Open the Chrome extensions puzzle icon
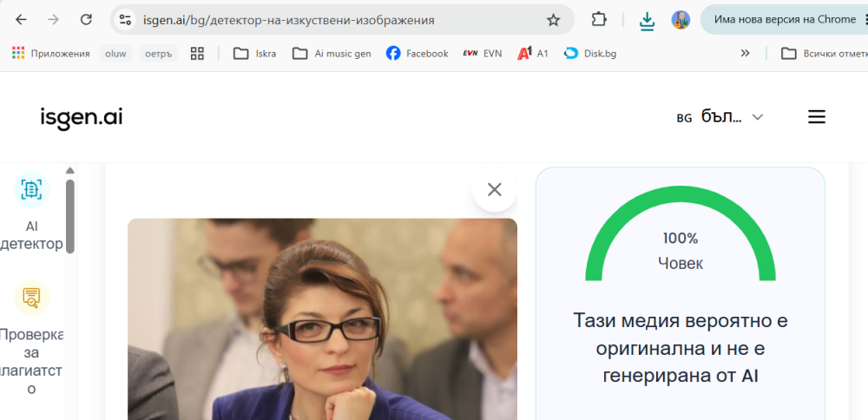868x420 pixels. click(x=599, y=20)
